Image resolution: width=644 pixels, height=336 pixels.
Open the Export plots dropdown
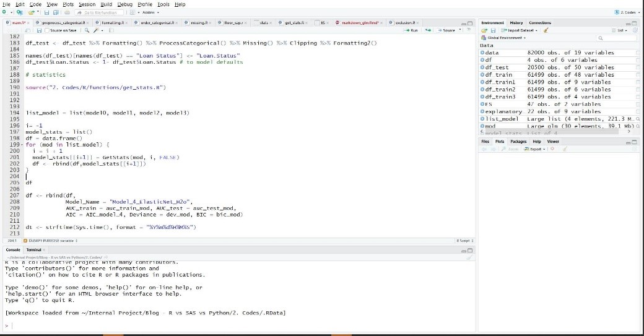pyautogui.click(x=535, y=149)
